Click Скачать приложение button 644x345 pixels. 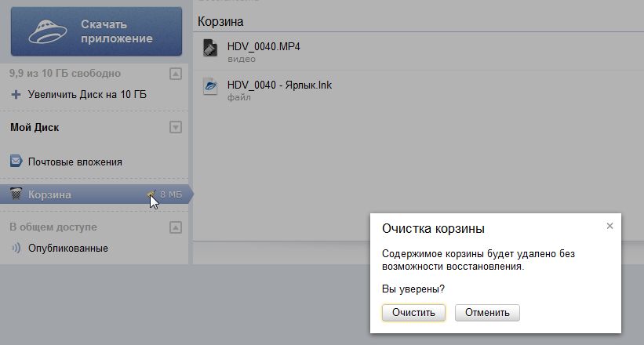tap(96, 31)
